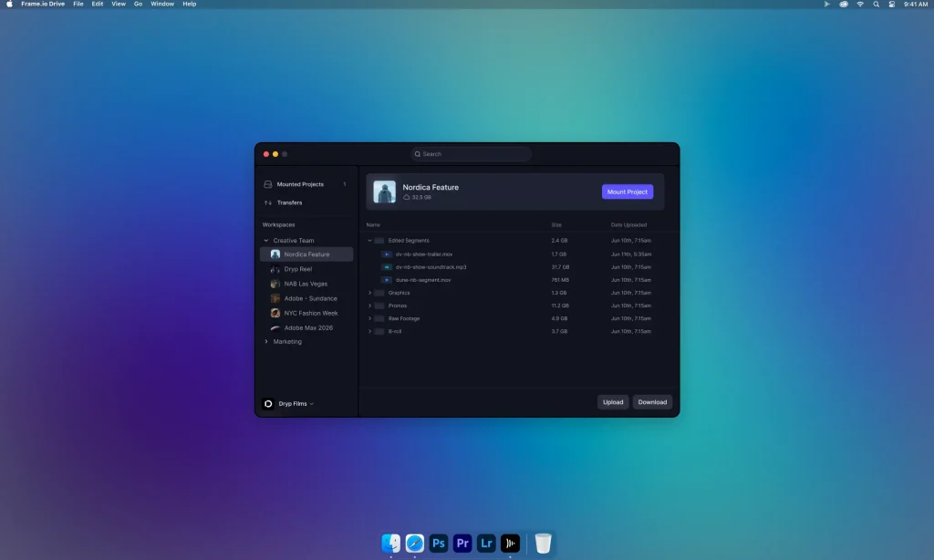Click the Search field

coord(471,154)
